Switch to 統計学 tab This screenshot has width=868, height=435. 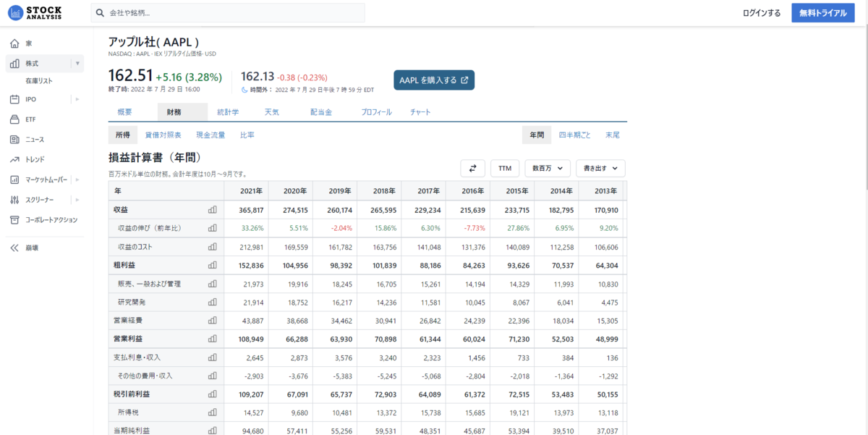click(x=228, y=112)
